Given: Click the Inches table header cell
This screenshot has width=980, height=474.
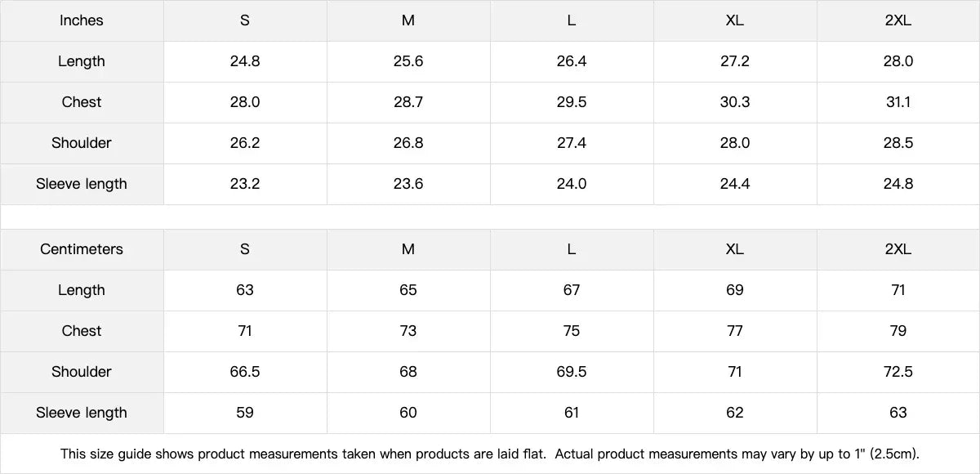Looking at the screenshot, I should tap(82, 20).
